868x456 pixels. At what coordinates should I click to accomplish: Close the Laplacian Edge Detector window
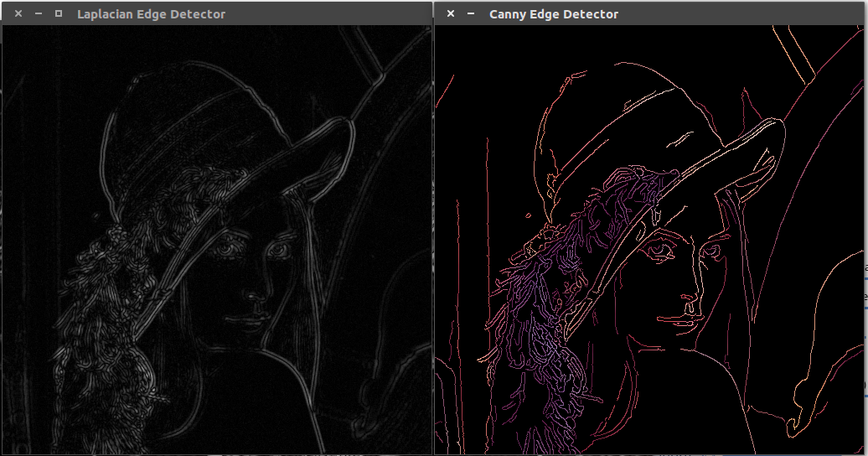click(18, 14)
